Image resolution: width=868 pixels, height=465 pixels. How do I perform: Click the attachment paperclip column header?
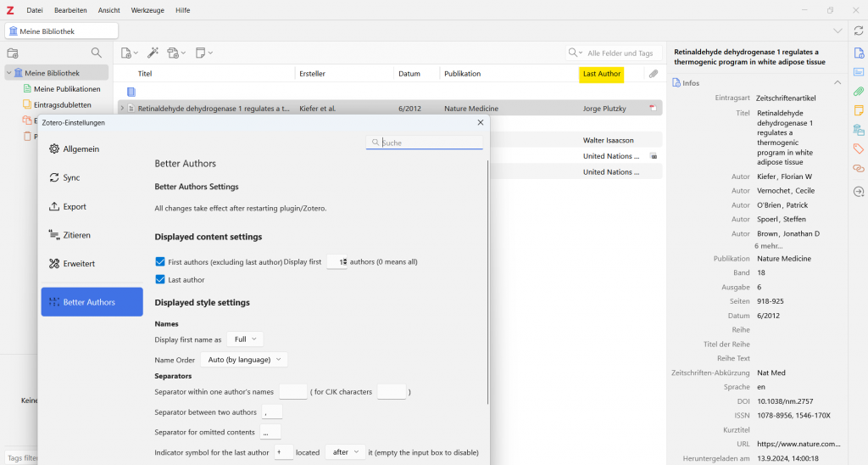pyautogui.click(x=654, y=74)
